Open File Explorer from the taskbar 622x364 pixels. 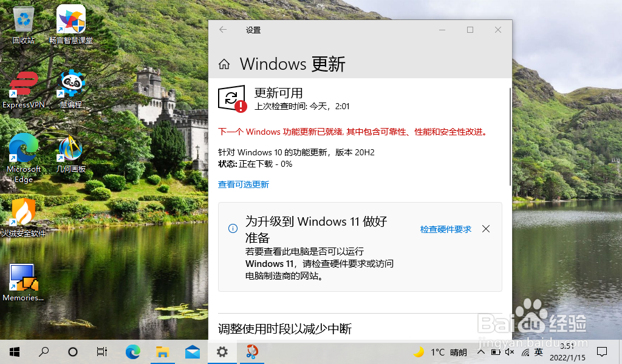(163, 352)
